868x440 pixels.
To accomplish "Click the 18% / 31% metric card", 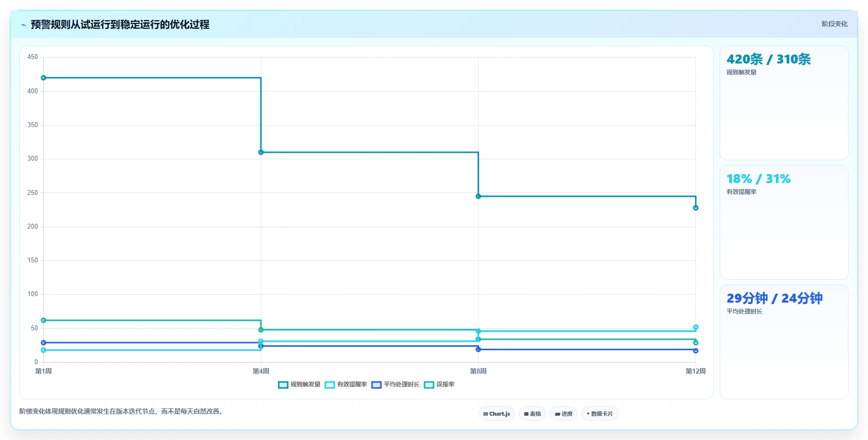I will click(x=784, y=223).
